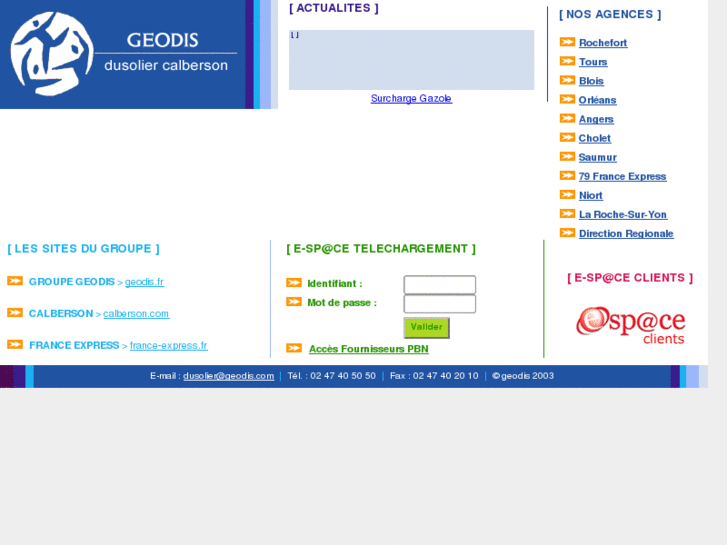
Task: Click the orange arrow beside La Roche-Sur-Yon
Action: click(x=567, y=213)
